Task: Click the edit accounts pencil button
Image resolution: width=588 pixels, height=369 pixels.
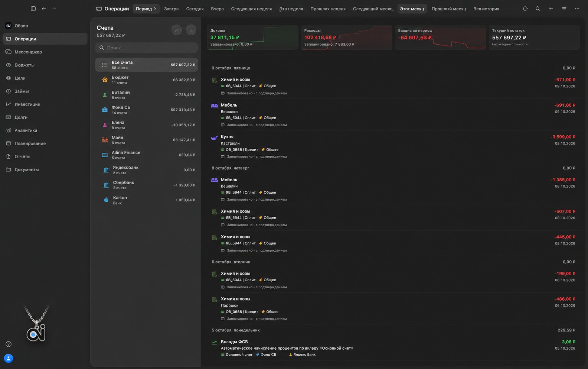Action: coord(177,30)
